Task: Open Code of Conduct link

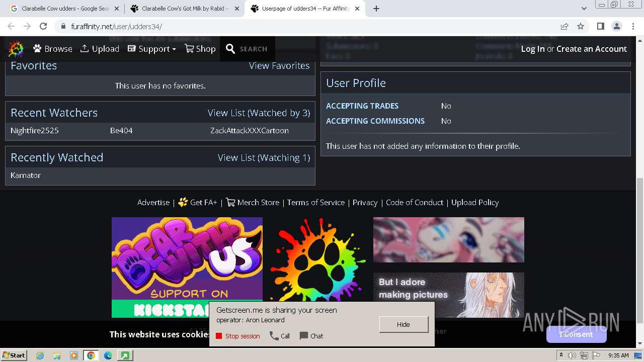Action: (415, 202)
